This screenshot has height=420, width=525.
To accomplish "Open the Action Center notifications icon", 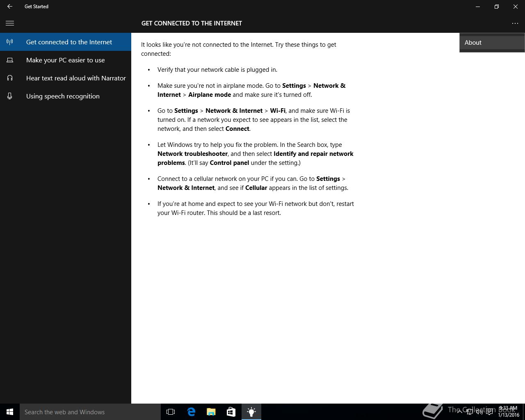I will tap(489, 412).
